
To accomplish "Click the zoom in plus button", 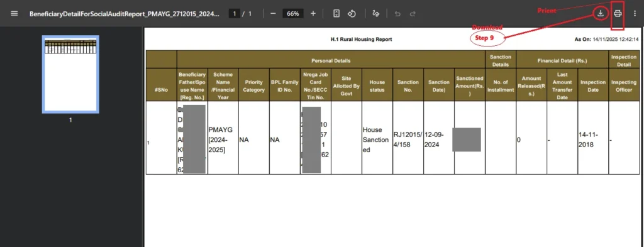I will click(313, 14).
